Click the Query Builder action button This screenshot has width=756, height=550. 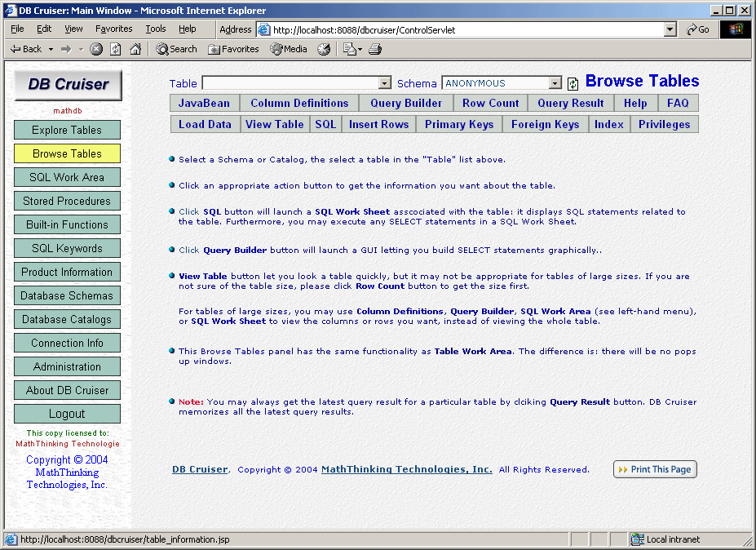[x=406, y=104]
